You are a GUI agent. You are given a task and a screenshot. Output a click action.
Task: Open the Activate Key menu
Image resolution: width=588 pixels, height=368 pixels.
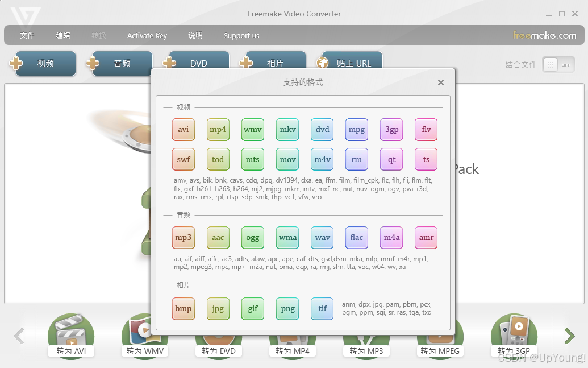[147, 36]
